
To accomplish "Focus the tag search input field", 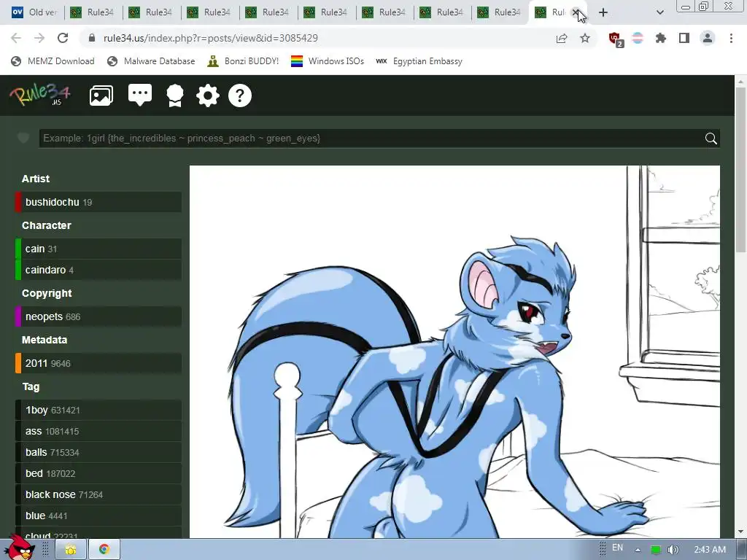I will (x=370, y=138).
